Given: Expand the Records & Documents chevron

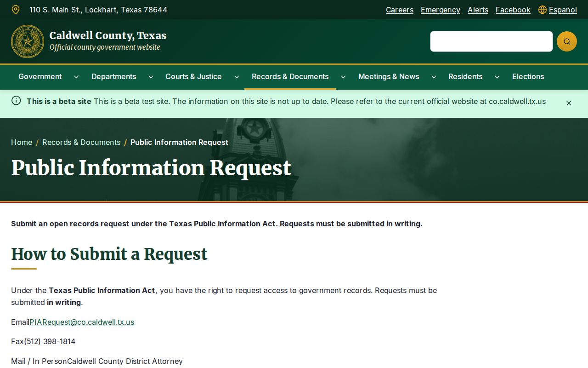Looking at the screenshot, I should click(343, 77).
